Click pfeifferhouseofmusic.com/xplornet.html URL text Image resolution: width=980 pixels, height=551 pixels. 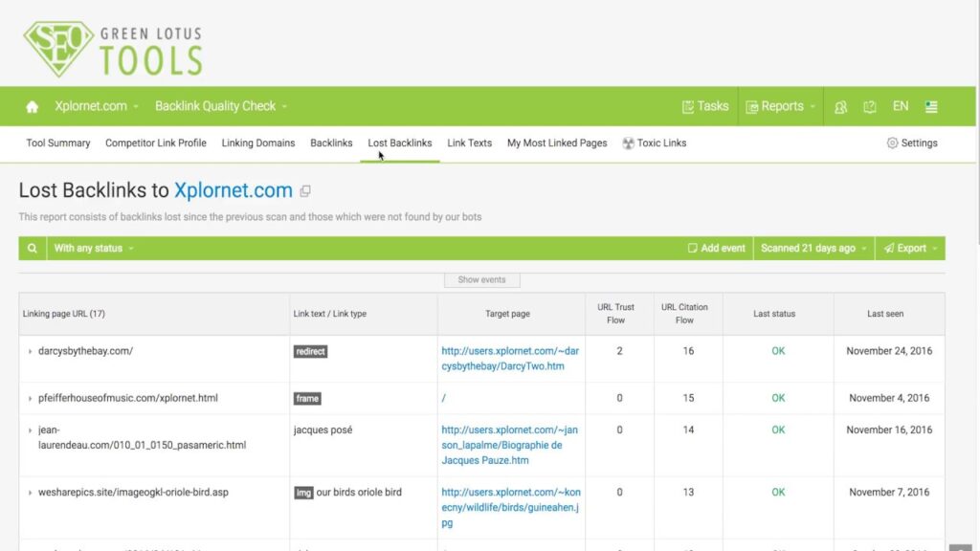pyautogui.click(x=128, y=398)
